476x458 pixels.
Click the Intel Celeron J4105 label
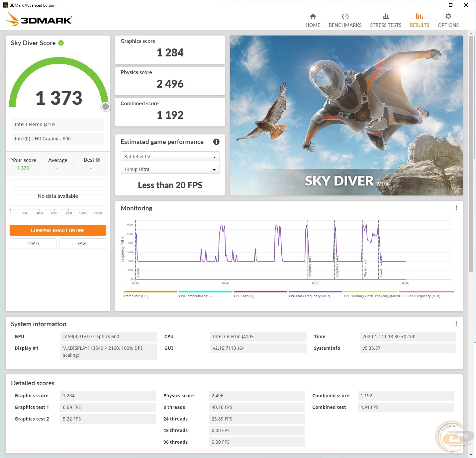coord(58,124)
